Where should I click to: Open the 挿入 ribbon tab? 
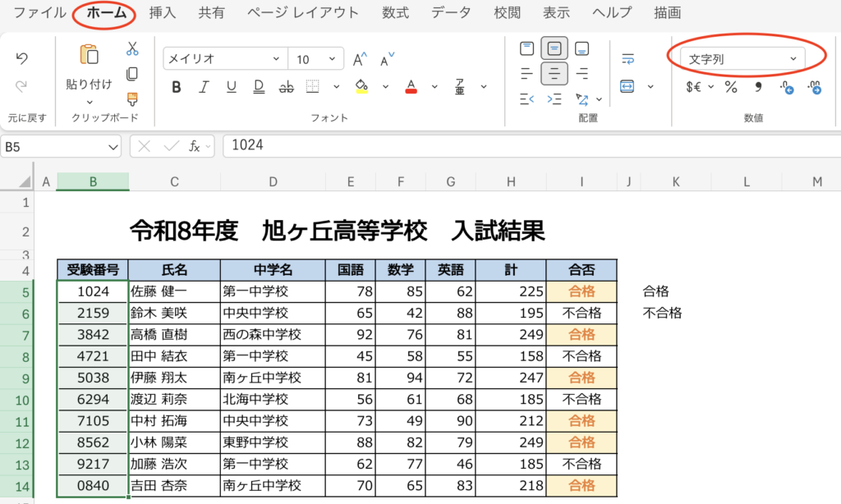163,12
